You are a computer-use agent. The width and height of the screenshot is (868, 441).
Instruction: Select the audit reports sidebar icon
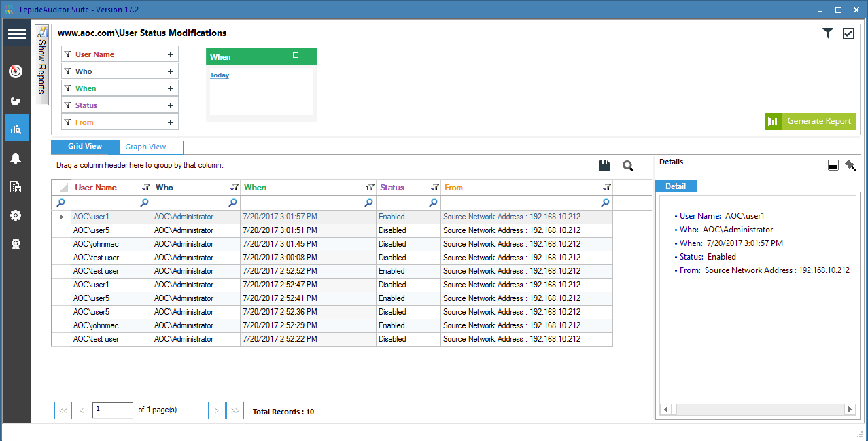click(x=16, y=128)
